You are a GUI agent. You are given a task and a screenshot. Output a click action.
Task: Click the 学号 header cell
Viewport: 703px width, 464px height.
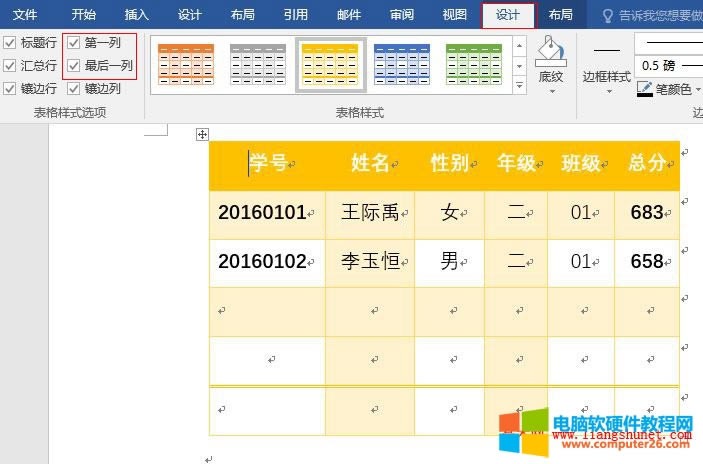pyautogui.click(x=267, y=164)
